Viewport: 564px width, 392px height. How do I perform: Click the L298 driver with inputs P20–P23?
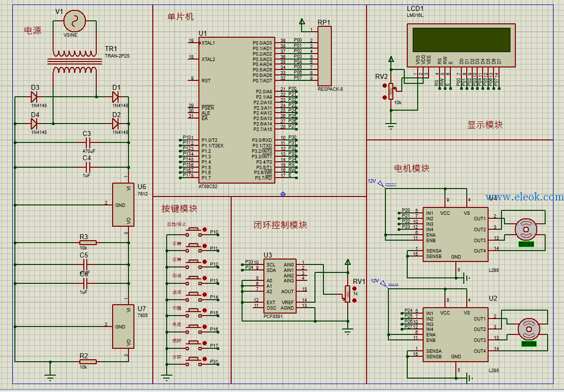tap(455, 234)
